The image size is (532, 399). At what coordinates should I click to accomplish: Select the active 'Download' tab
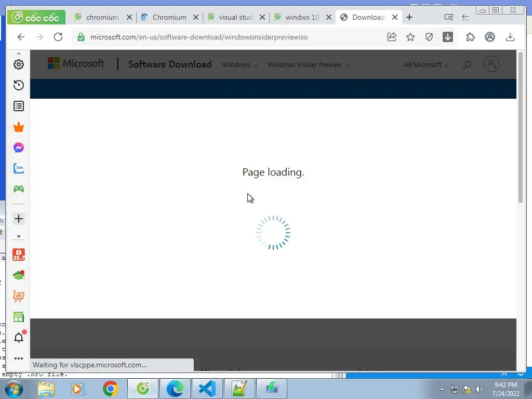(x=367, y=17)
